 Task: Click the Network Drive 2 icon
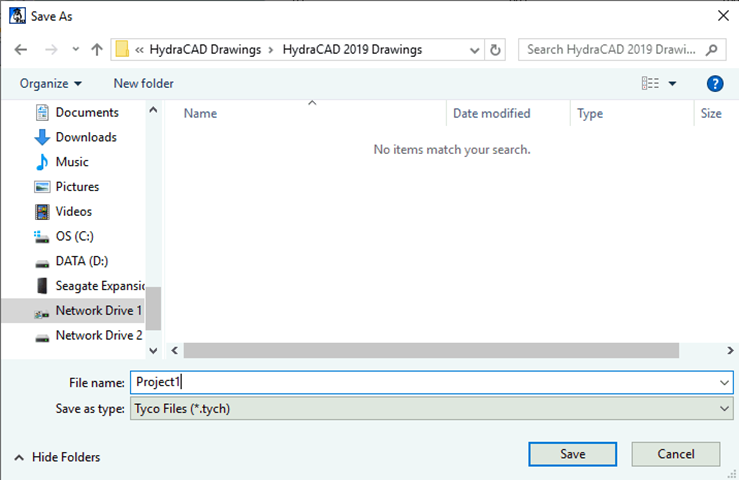coord(42,338)
